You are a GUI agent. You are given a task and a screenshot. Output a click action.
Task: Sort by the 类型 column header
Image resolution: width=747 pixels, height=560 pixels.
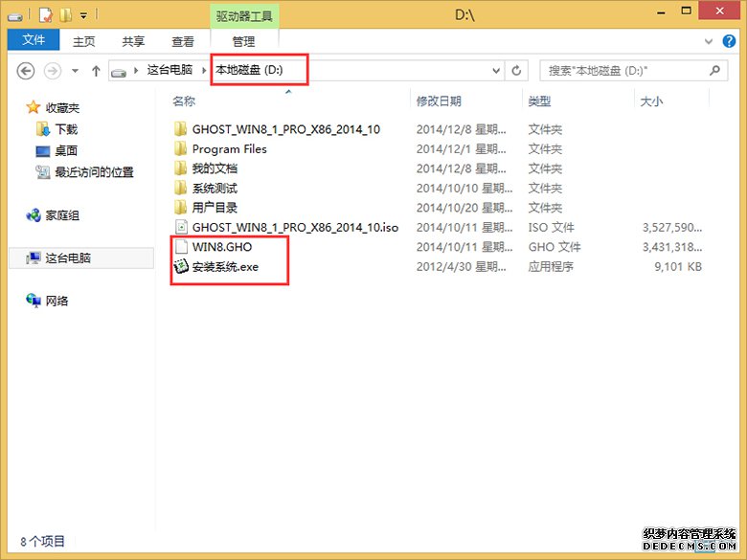(540, 101)
